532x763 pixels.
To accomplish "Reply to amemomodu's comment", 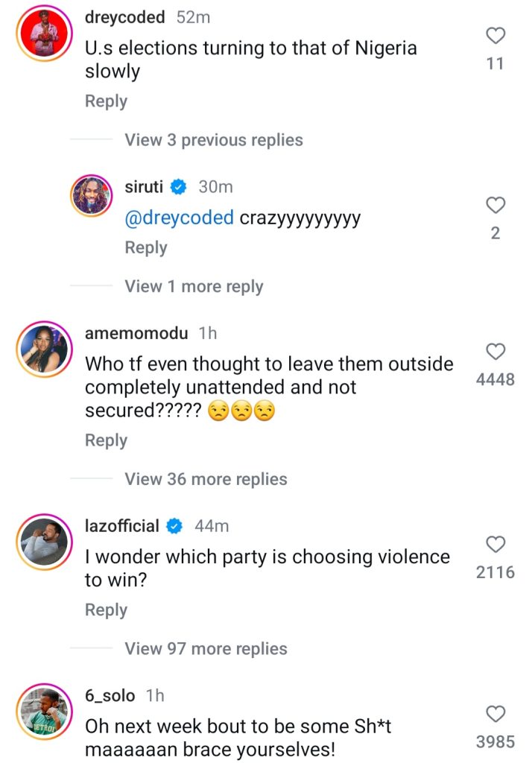I will tap(106, 440).
